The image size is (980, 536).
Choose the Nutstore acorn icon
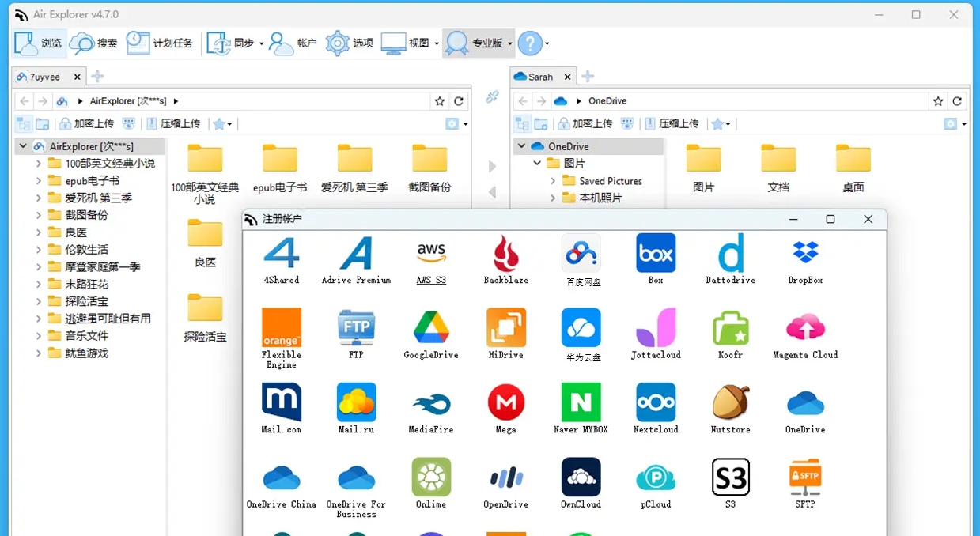(731, 402)
